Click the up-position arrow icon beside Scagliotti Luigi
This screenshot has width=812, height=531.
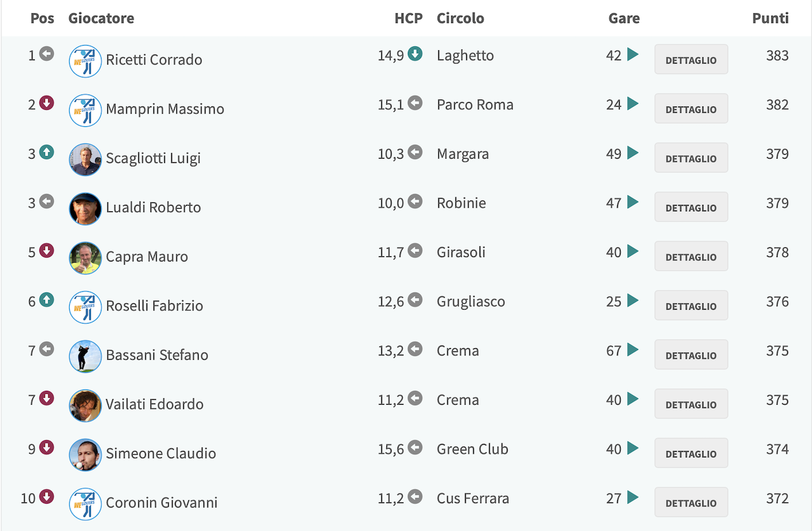[47, 152]
